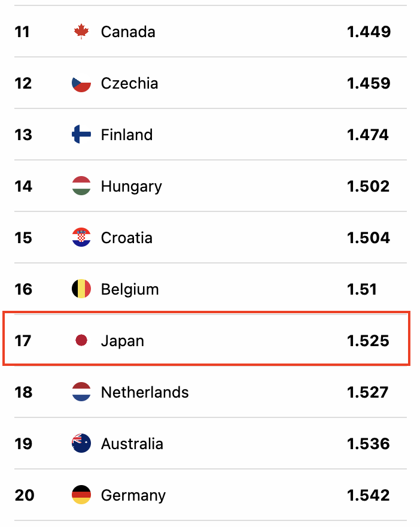
Task: Click the Australia flag icon
Action: point(81,444)
